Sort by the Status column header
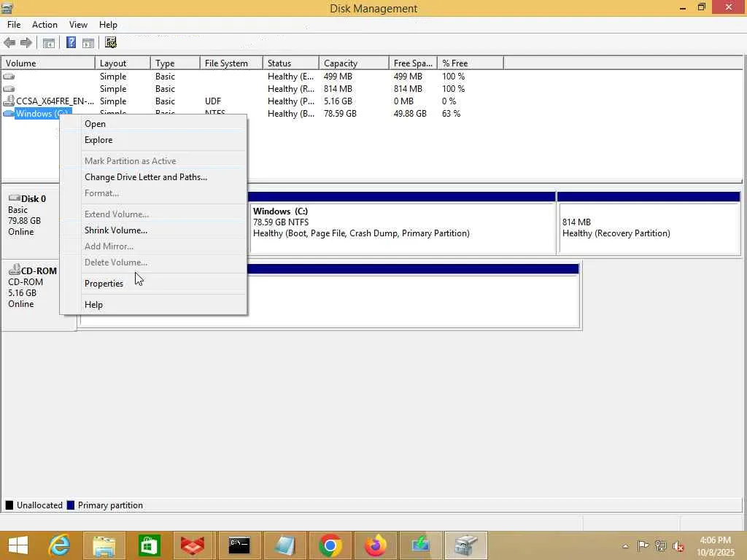 (290, 63)
